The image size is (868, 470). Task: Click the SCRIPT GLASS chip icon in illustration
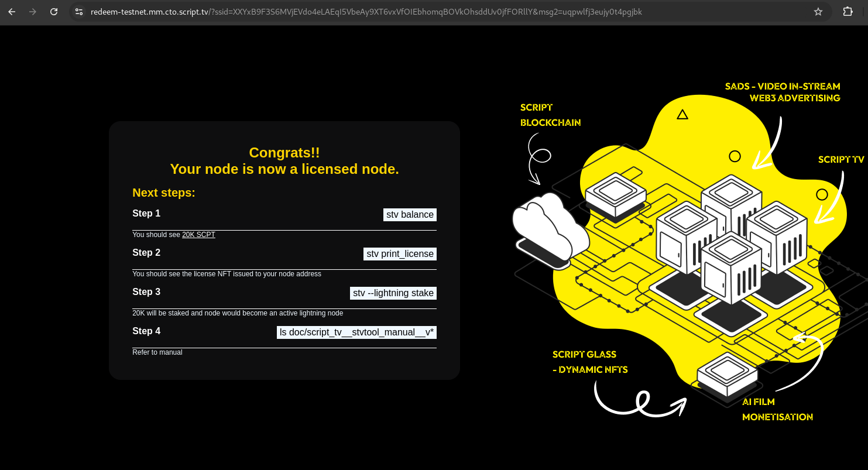(x=728, y=372)
